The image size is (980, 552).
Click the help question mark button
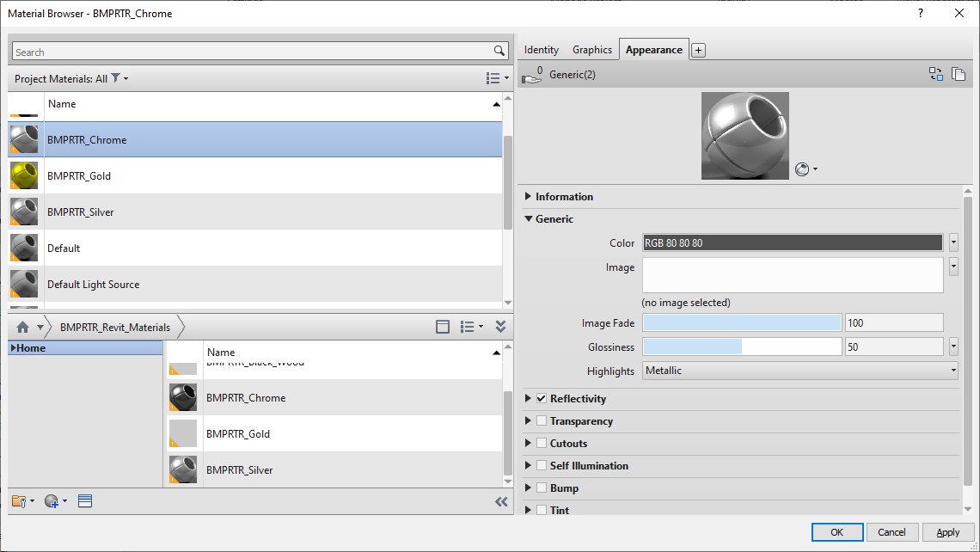pyautogui.click(x=921, y=13)
